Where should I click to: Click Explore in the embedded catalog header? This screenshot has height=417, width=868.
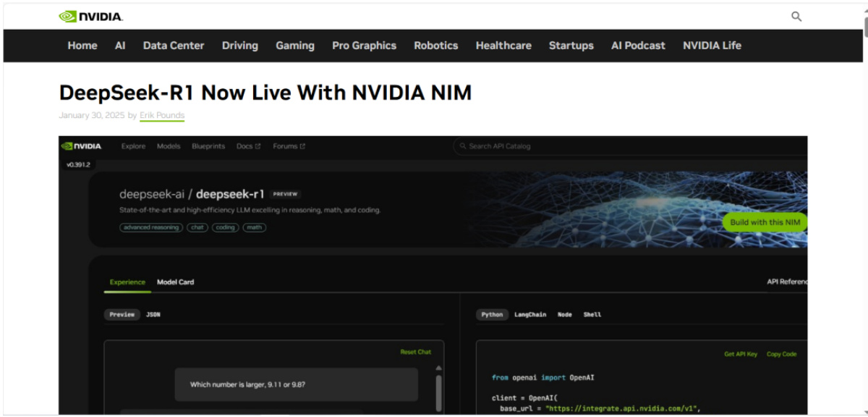133,146
